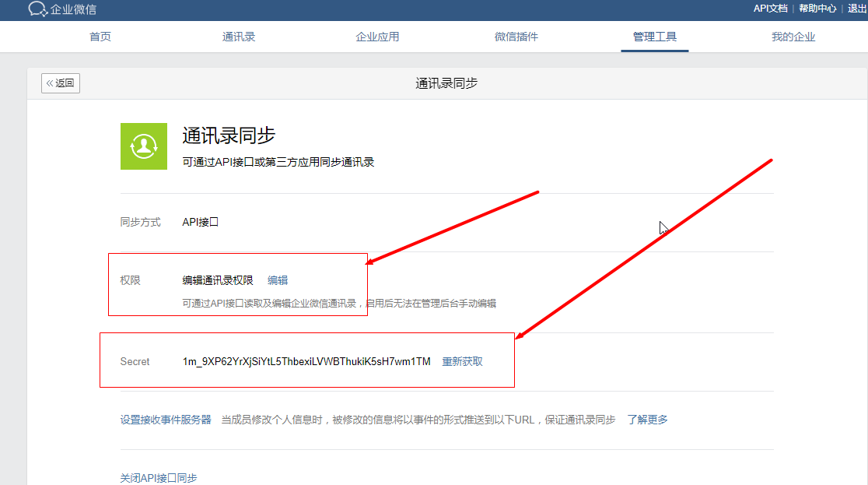This screenshot has height=485, width=868.
Task: Switch to the 通讯录 tab
Action: click(x=239, y=37)
